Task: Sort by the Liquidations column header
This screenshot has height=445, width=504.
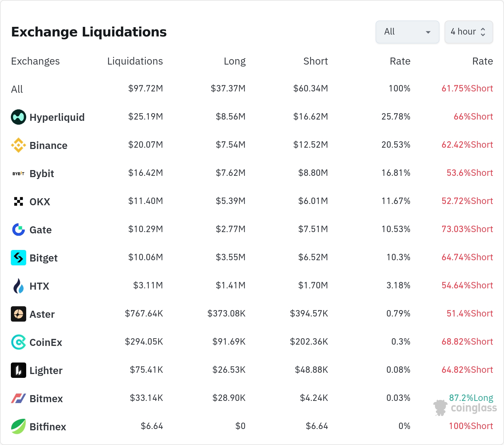Action: click(x=135, y=61)
